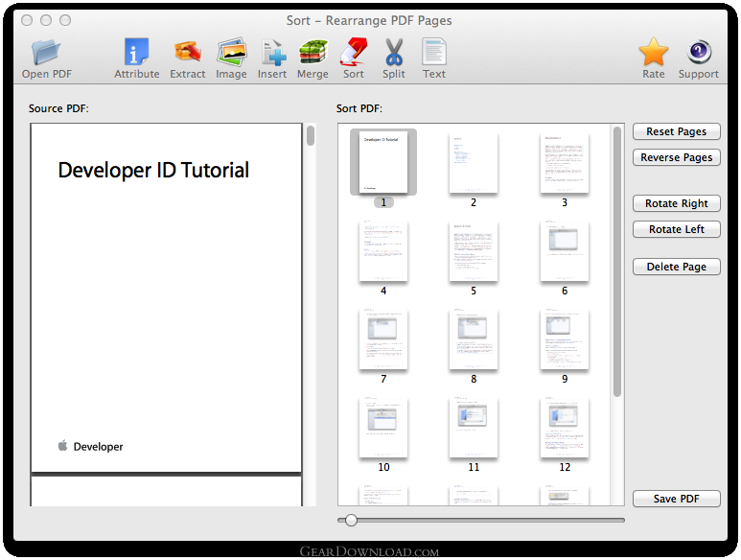
Task: Select page 7 thumbnail
Action: (383, 338)
